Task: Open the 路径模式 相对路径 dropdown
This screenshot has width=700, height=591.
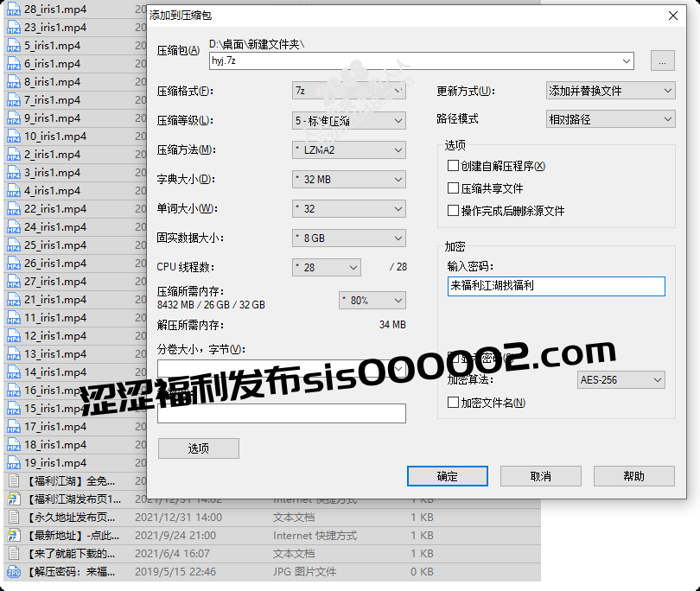Action: [x=610, y=119]
